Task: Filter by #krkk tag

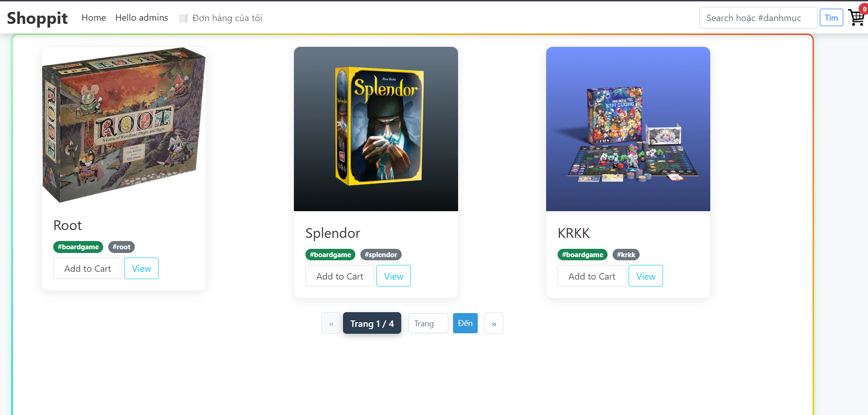Action: 626,254
